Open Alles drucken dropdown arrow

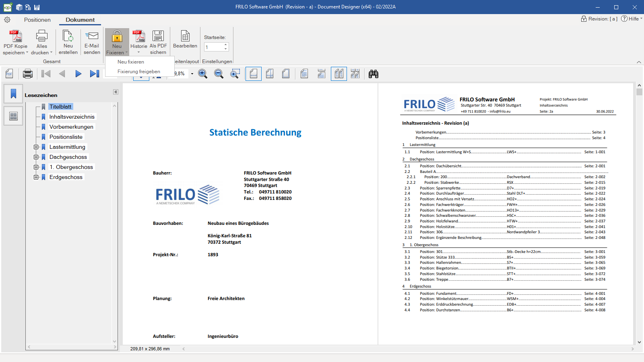(x=51, y=53)
